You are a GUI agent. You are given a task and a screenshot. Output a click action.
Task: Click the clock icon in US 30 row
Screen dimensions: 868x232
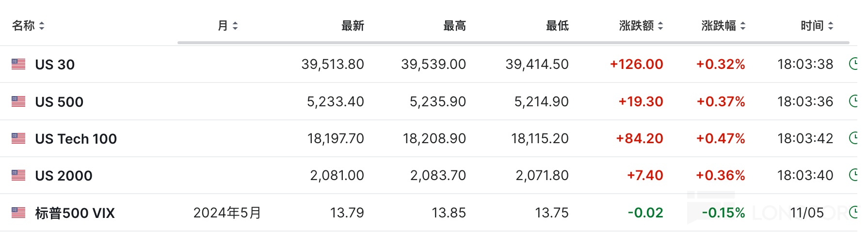pyautogui.click(x=853, y=64)
